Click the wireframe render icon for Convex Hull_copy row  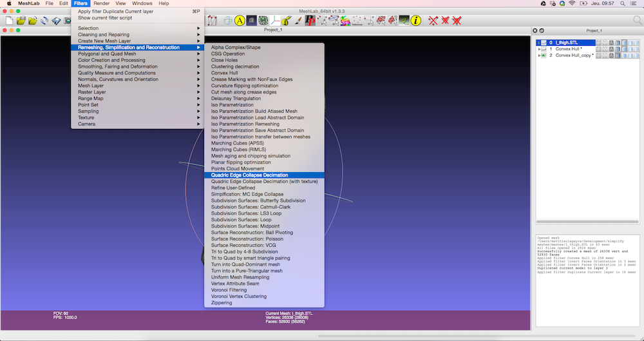click(x=612, y=55)
